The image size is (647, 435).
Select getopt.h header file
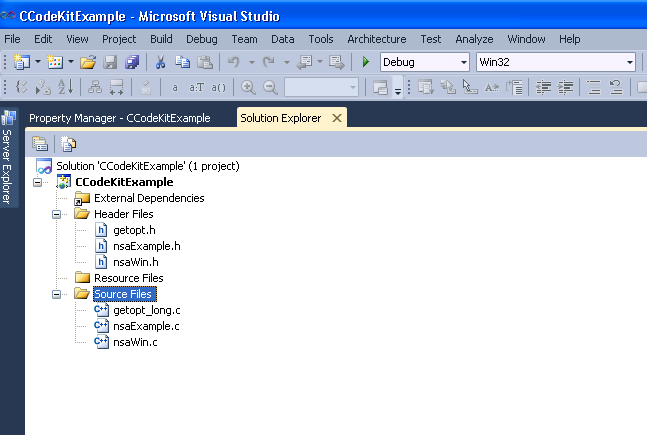(x=134, y=230)
